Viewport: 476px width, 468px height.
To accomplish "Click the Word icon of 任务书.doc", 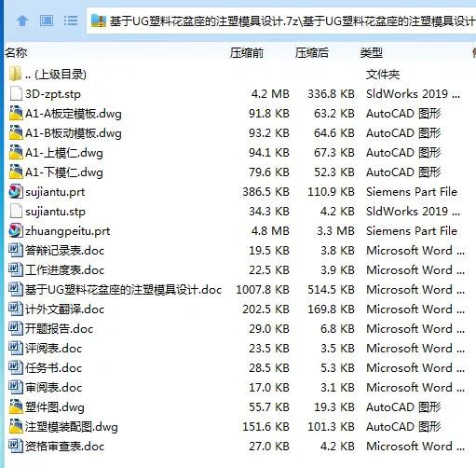I will 16,368.
